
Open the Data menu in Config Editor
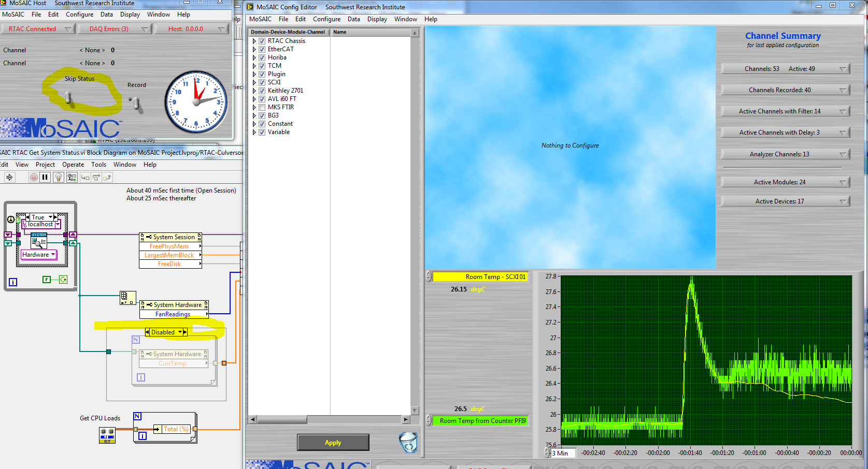(354, 19)
